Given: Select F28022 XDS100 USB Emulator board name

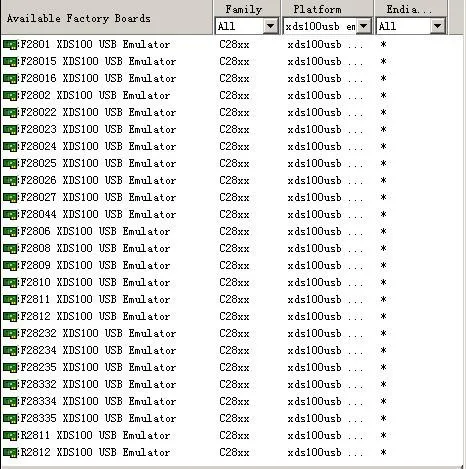Looking at the screenshot, I should pyautogui.click(x=98, y=112).
